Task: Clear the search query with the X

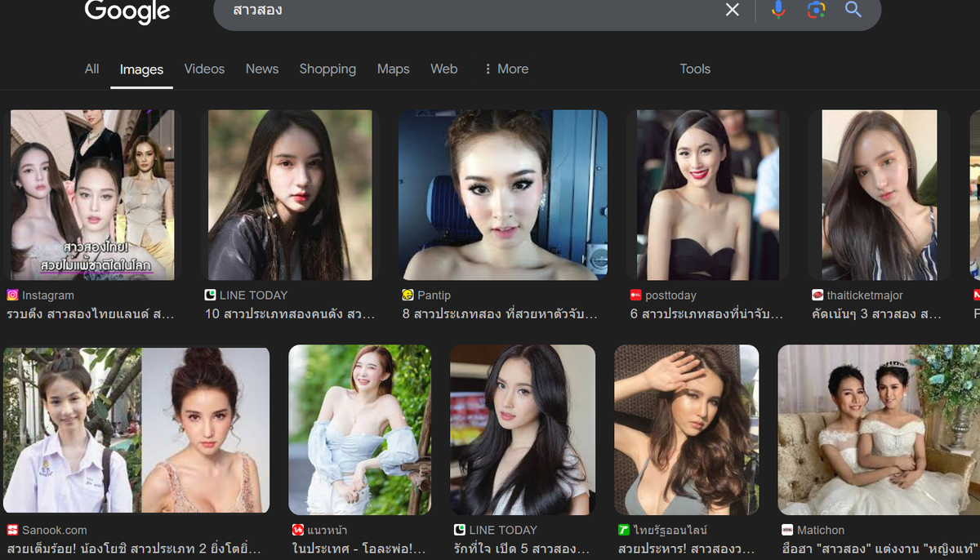Action: (x=732, y=11)
